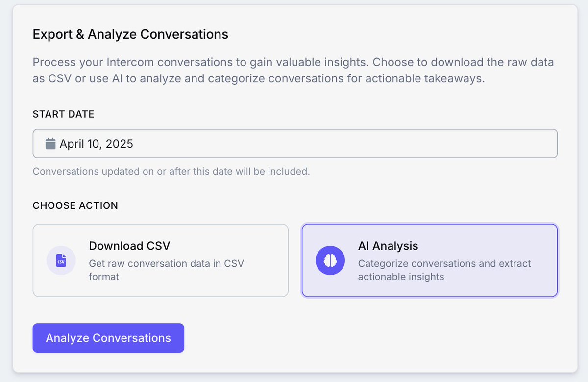Click the Export & Analyze Conversations heading
Image resolution: width=588 pixels, height=382 pixels.
(130, 34)
